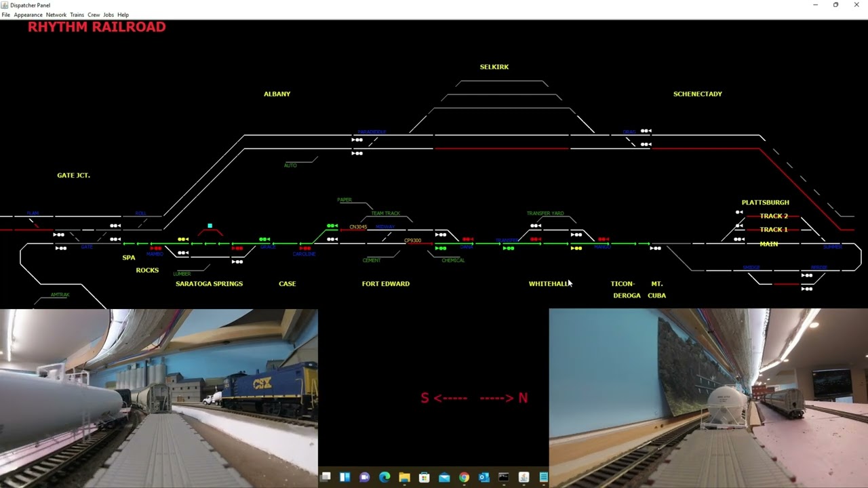
Task: Click the red signal above DANA
Action: [468, 239]
